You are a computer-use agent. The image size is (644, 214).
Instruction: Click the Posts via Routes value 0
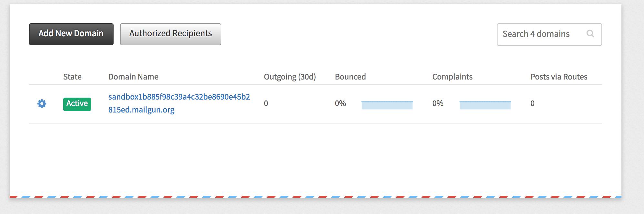pyautogui.click(x=532, y=103)
